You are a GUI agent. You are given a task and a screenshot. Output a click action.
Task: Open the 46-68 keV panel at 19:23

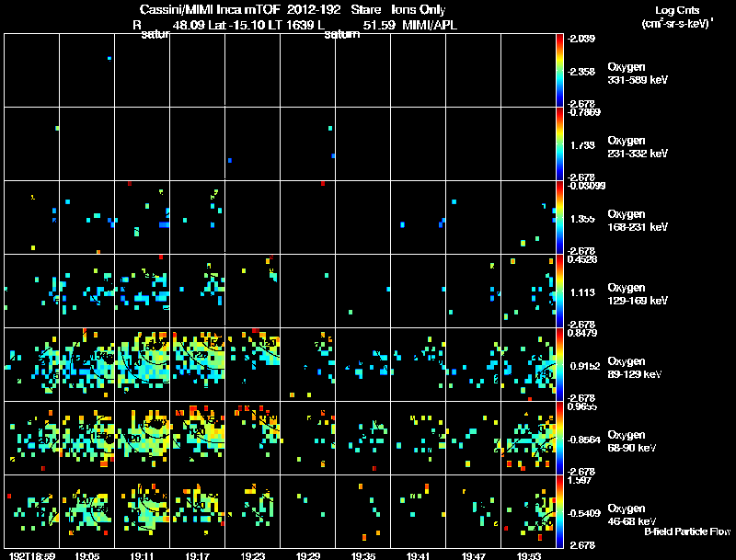tap(252, 511)
